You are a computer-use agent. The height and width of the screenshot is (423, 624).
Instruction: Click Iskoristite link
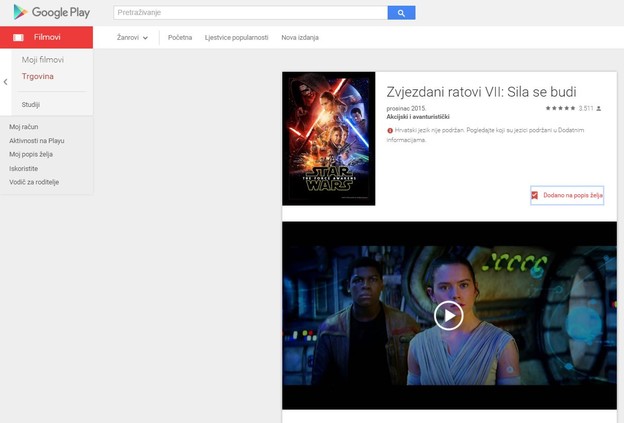[23, 169]
